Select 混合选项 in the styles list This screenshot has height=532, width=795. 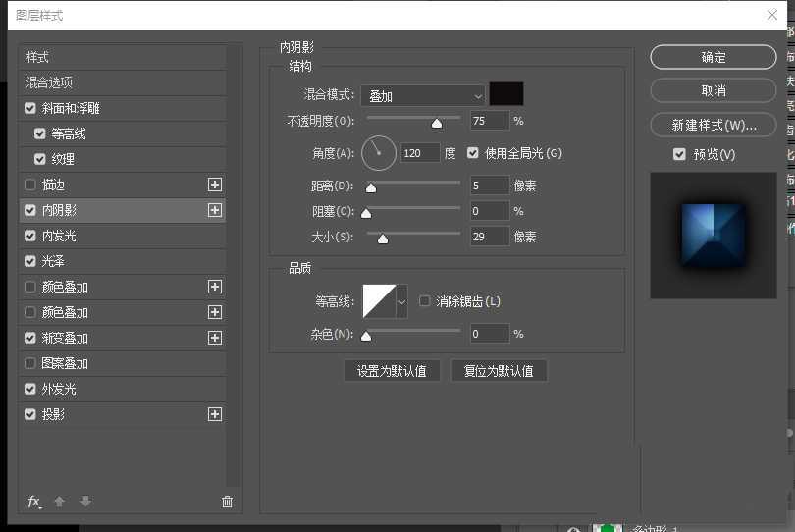49,82
